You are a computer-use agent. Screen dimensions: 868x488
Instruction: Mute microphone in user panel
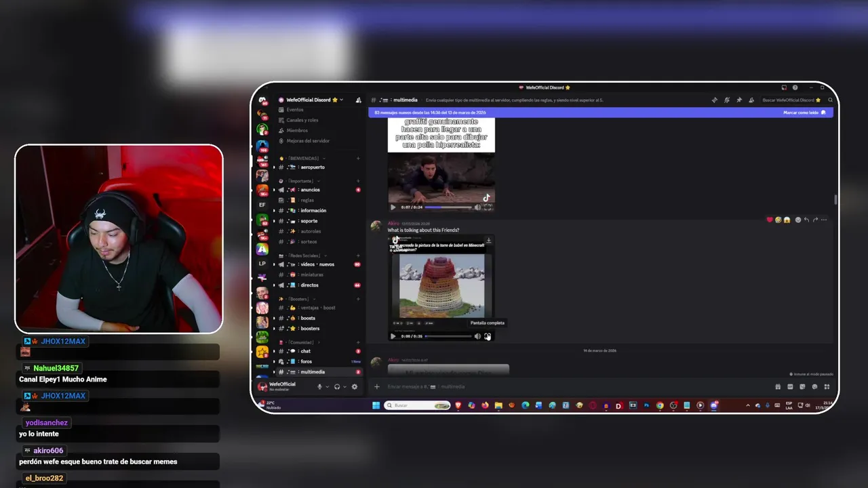click(319, 386)
